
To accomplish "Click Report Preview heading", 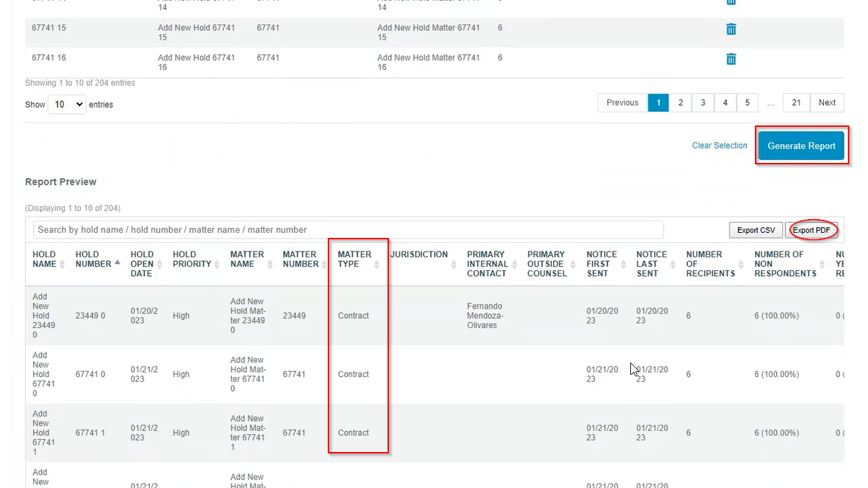I will coord(61,182).
